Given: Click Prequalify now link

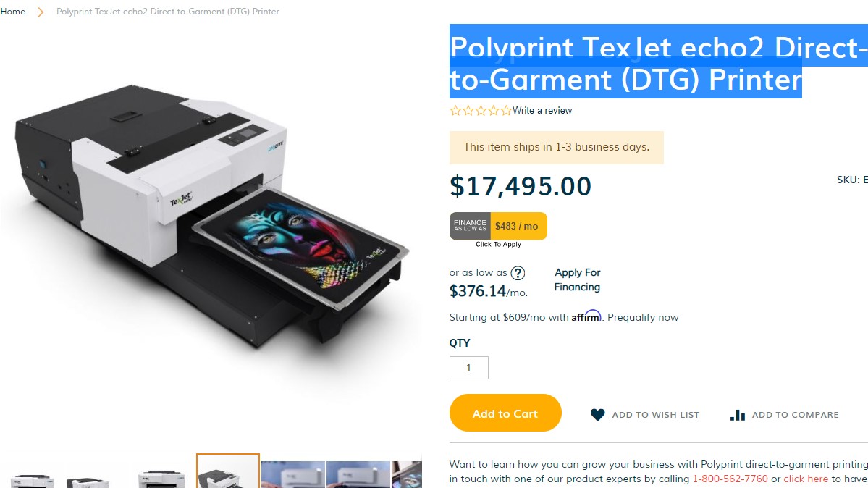Looking at the screenshot, I should (643, 317).
